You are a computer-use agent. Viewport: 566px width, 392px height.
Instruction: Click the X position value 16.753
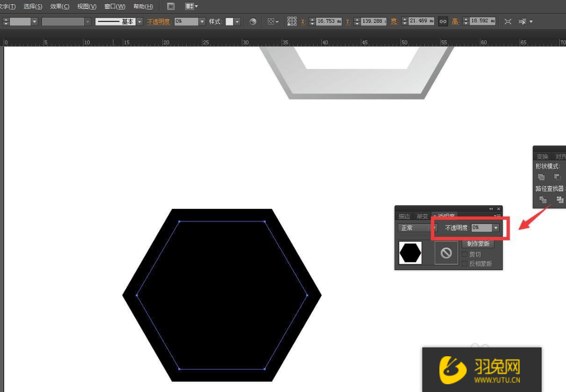point(329,22)
